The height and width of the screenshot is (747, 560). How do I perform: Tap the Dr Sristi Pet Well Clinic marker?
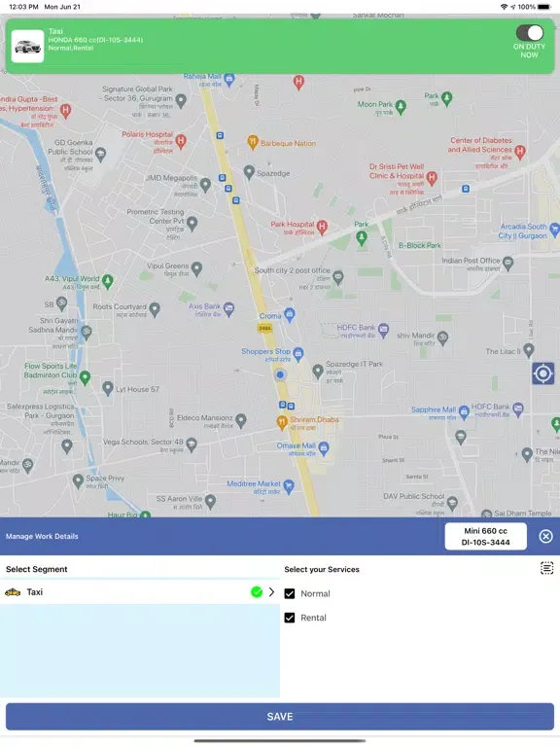[x=432, y=178]
